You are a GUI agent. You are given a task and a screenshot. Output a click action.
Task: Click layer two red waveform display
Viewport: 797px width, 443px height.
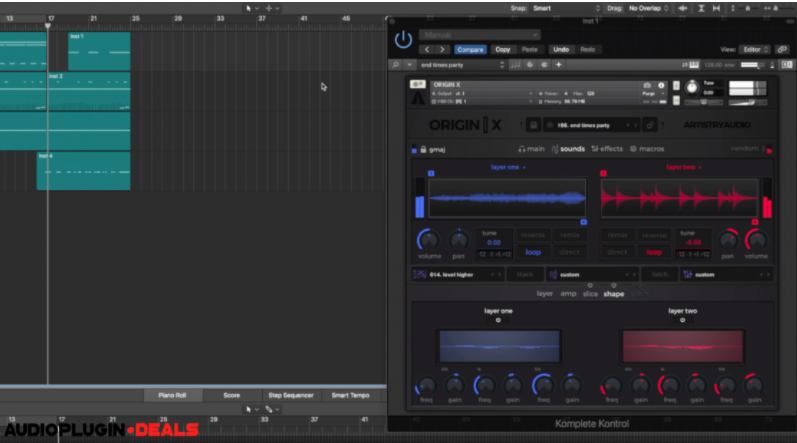(679, 198)
